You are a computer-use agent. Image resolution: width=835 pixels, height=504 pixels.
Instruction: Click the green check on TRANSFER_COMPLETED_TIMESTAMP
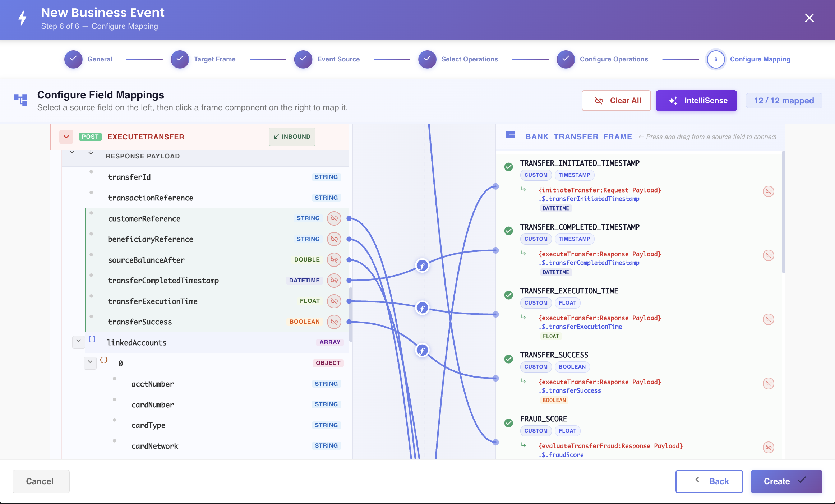508,231
